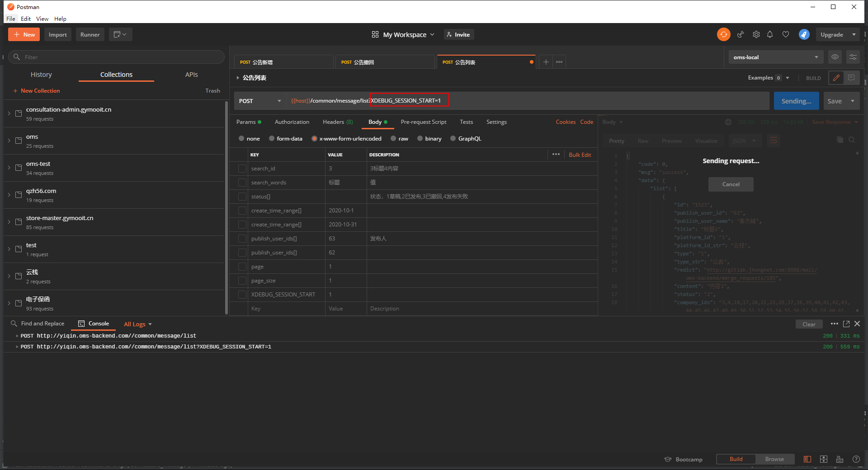Image resolution: width=868 pixels, height=470 pixels.
Task: Tick the page_size row checkbox
Action: click(x=242, y=281)
